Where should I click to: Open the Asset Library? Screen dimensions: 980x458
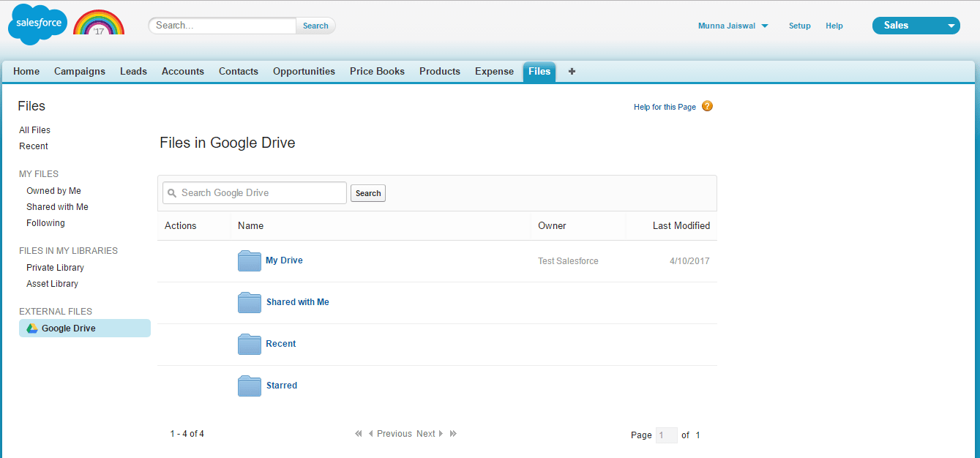[52, 284]
